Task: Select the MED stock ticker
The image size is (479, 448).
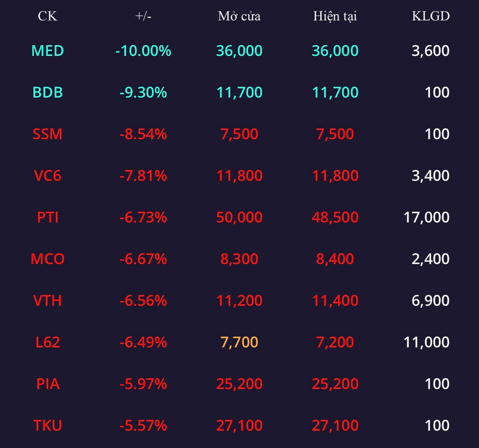Action: tap(48, 51)
